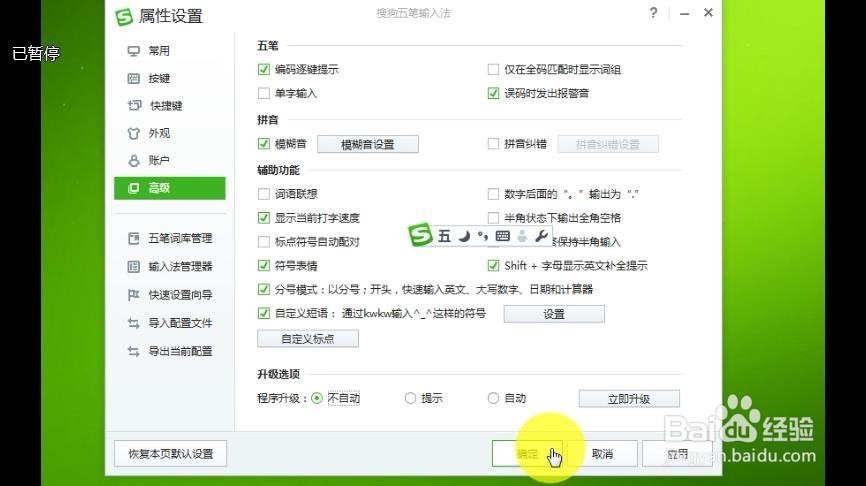This screenshot has height=486, width=866.
Task: Open 模糊音设置 button
Action: [368, 145]
